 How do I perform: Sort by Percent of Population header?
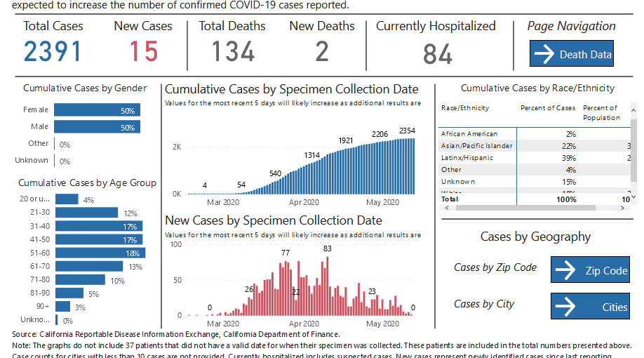click(601, 112)
